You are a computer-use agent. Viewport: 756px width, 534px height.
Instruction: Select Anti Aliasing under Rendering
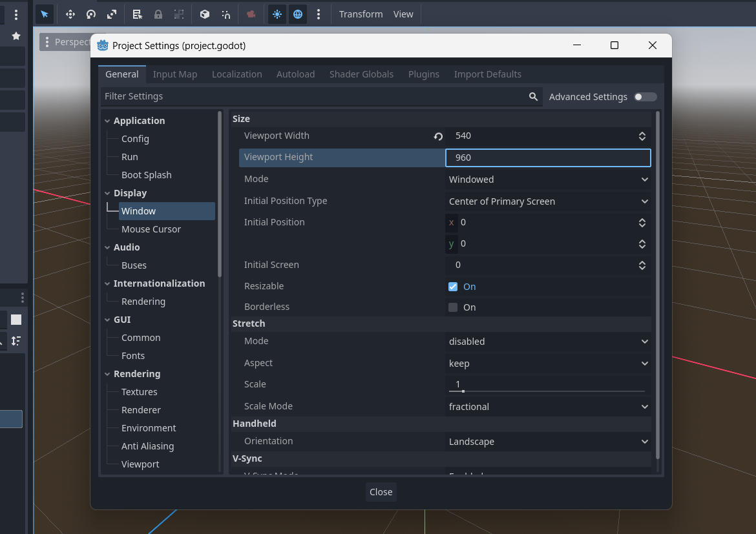click(x=147, y=446)
